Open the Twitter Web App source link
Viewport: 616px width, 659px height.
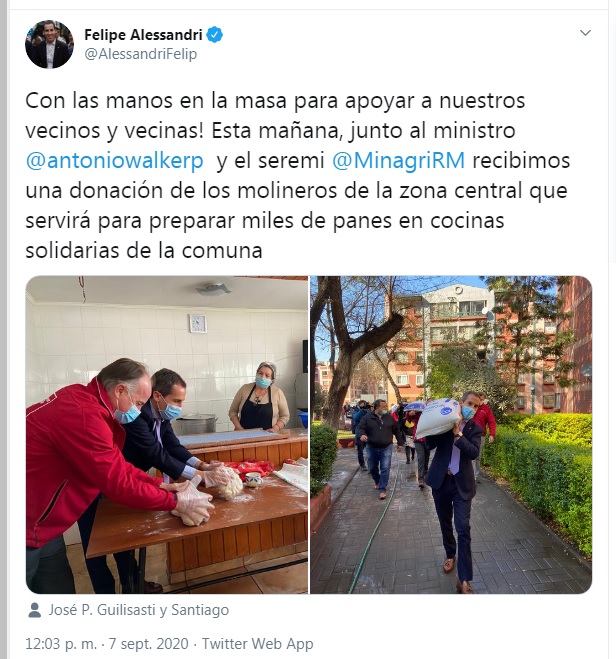point(258,643)
